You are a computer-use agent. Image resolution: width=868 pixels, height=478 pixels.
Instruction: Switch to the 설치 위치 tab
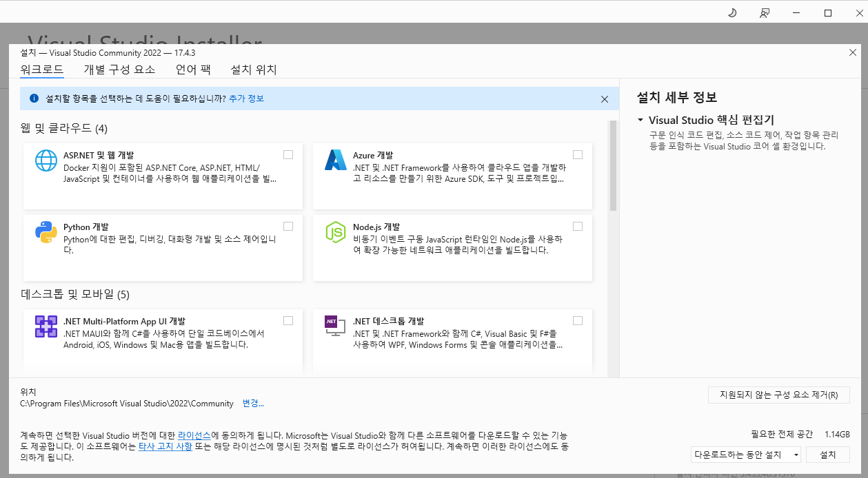(x=254, y=70)
